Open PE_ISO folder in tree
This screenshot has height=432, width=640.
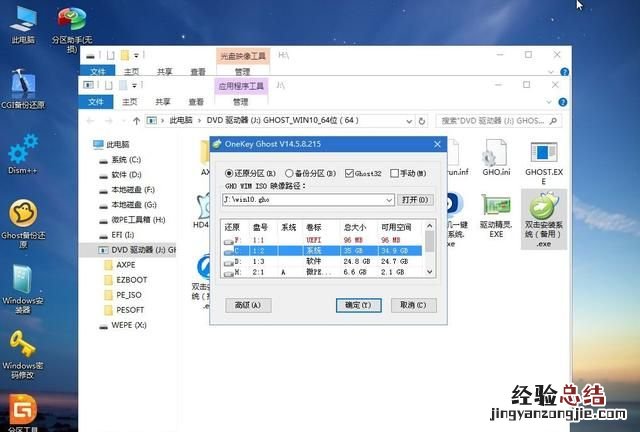click(x=123, y=295)
